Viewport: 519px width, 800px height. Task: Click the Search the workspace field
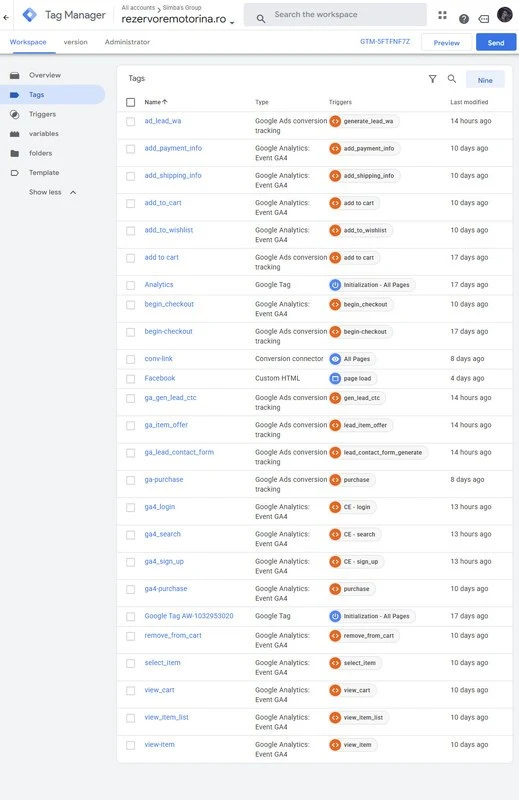pos(335,15)
